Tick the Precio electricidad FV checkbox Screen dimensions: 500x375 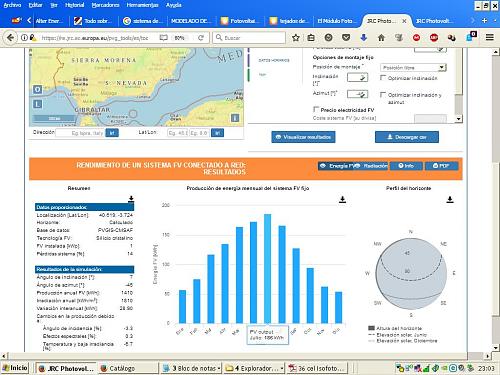(316, 109)
